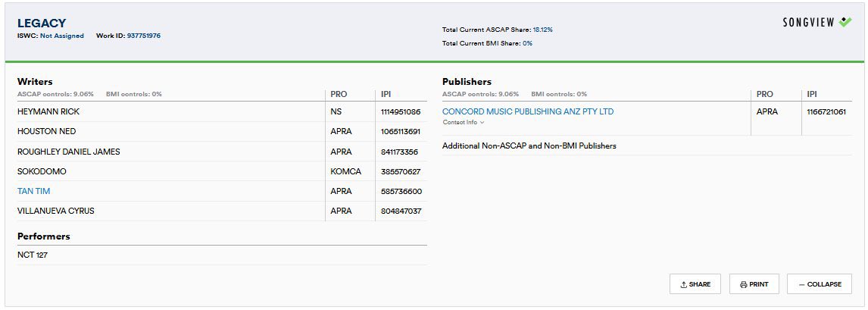Click the Writers section heading
Image resolution: width=868 pixels, height=310 pixels.
click(35, 82)
